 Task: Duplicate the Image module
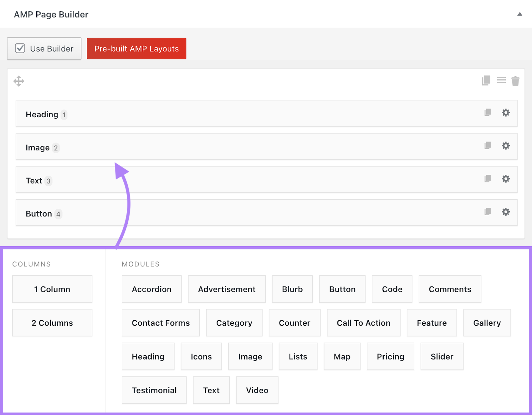(x=487, y=146)
